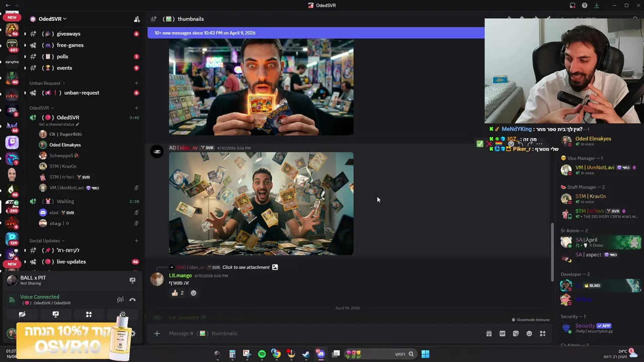Open the Twitch server icon in the server list

pyautogui.click(x=12, y=143)
